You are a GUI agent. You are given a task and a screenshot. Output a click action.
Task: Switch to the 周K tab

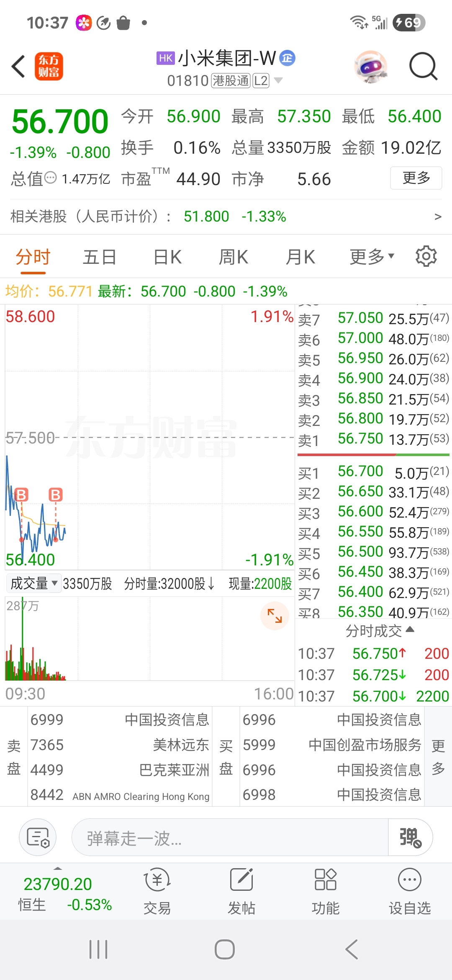tap(234, 257)
